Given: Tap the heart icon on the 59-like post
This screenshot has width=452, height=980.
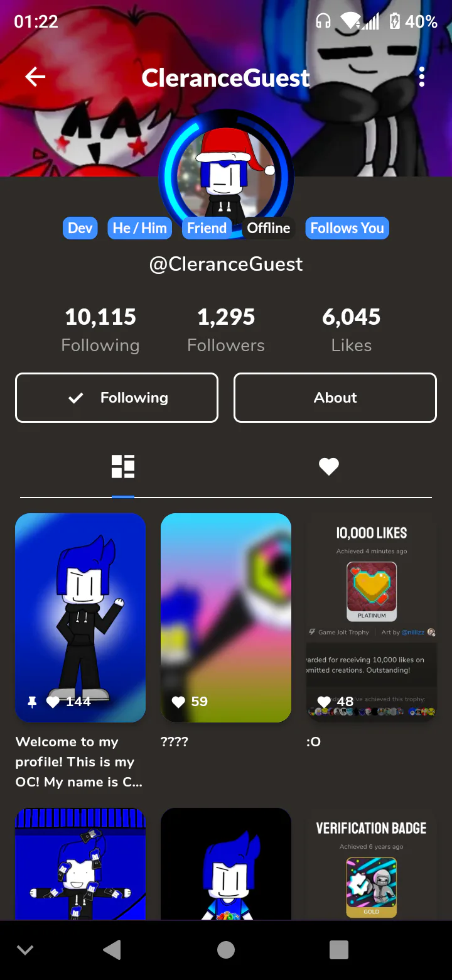Looking at the screenshot, I should pos(178,702).
